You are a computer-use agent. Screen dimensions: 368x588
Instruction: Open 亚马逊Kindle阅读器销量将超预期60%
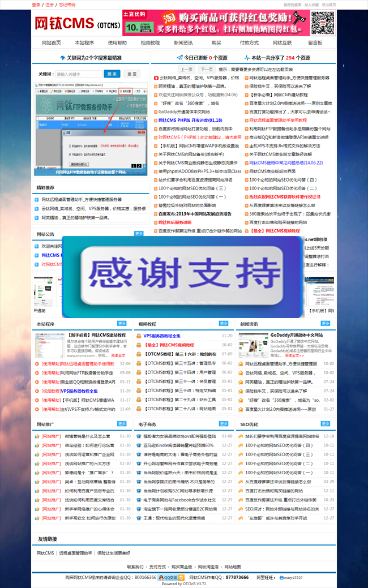[x=178, y=445]
